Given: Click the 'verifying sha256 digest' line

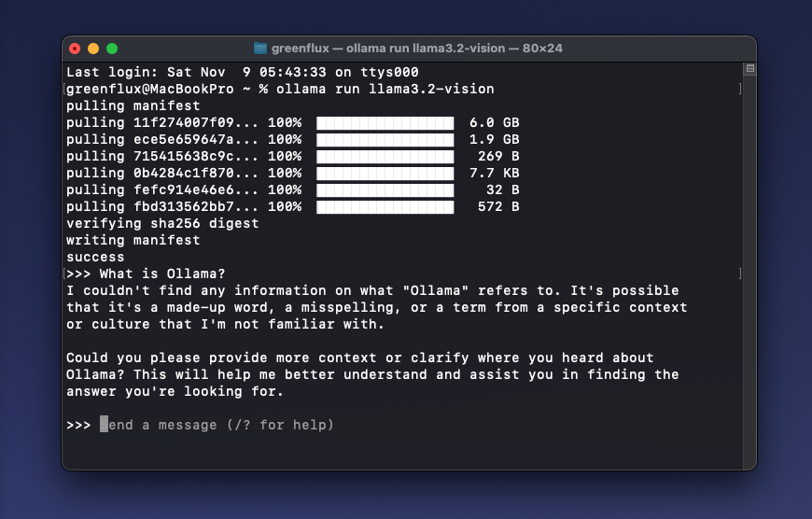Looking at the screenshot, I should (162, 224).
